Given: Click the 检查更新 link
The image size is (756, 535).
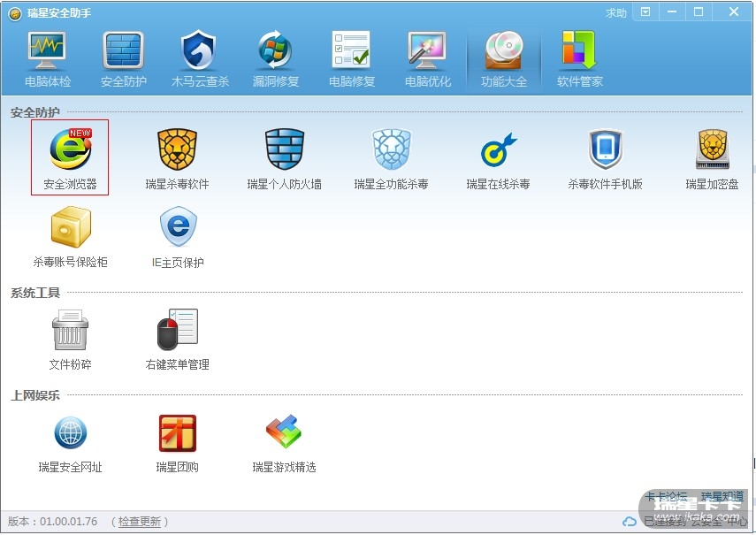Looking at the screenshot, I should [140, 522].
